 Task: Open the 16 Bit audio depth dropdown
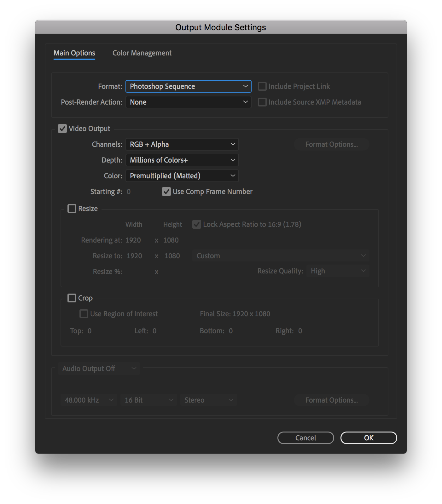click(149, 400)
